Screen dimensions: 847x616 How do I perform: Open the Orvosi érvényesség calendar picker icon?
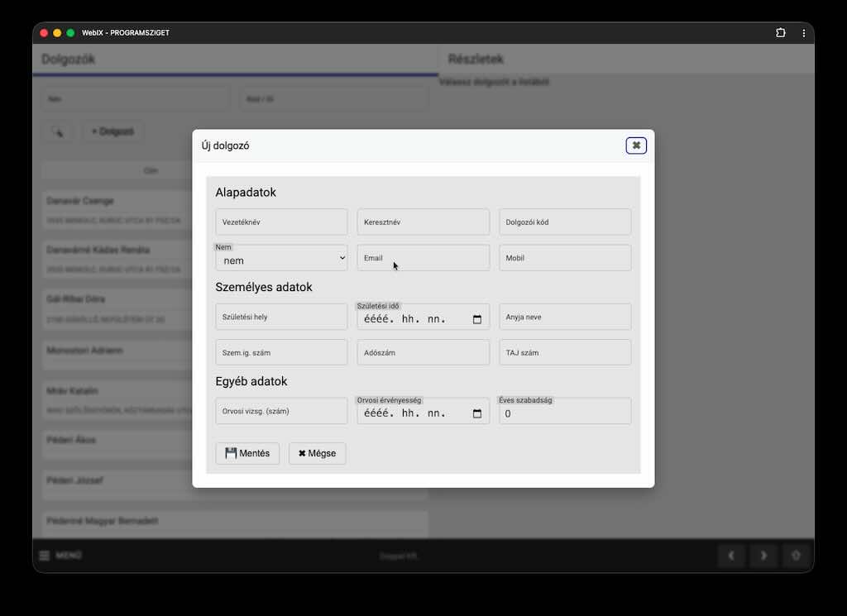click(477, 414)
